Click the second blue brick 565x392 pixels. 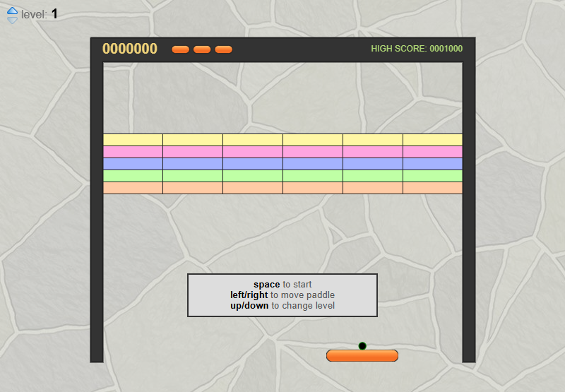[193, 164]
